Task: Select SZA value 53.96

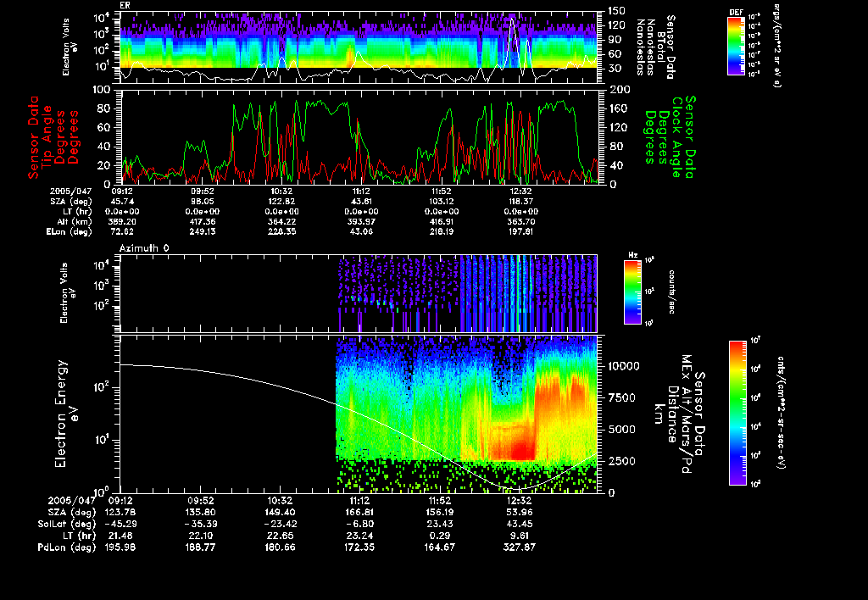Action: click(519, 512)
